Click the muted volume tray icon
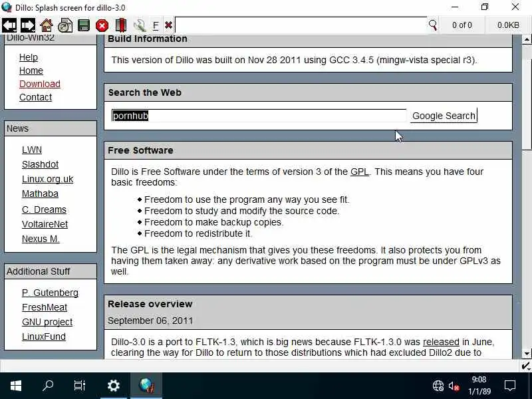The image size is (532, 399). pos(454,386)
